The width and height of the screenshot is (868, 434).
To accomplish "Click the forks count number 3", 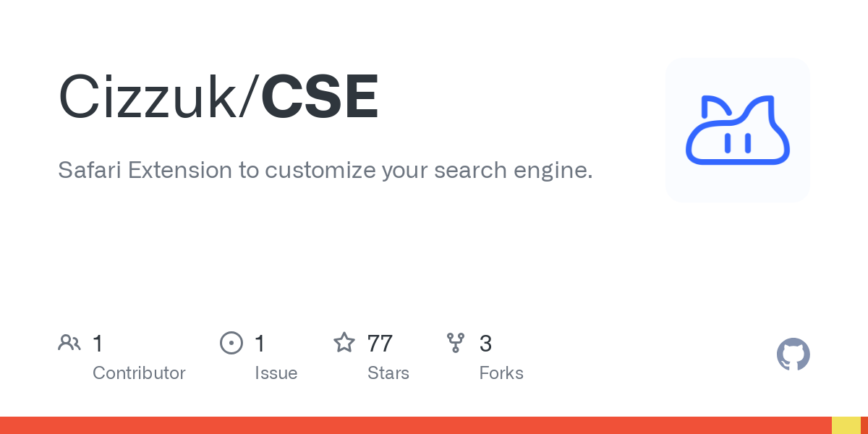I will pos(485,343).
